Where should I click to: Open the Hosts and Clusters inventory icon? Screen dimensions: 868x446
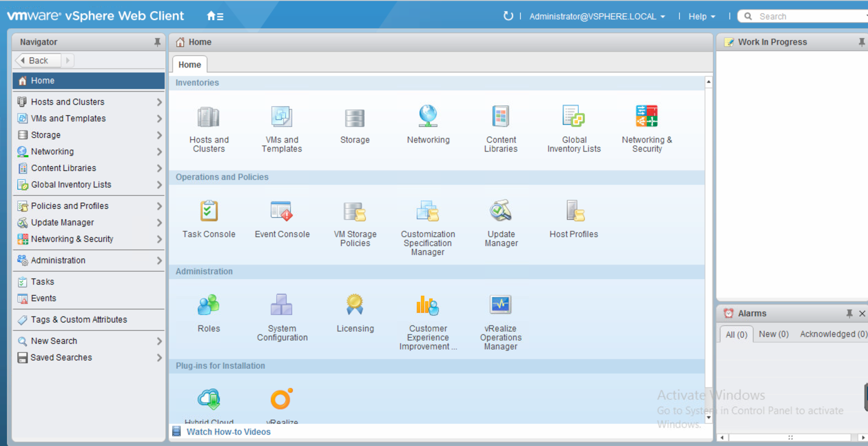click(x=209, y=119)
